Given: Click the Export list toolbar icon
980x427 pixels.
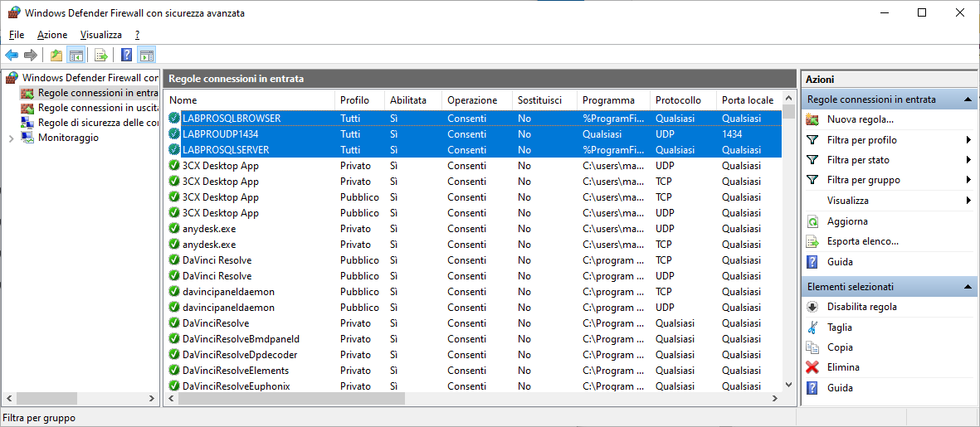Looking at the screenshot, I should (x=101, y=56).
